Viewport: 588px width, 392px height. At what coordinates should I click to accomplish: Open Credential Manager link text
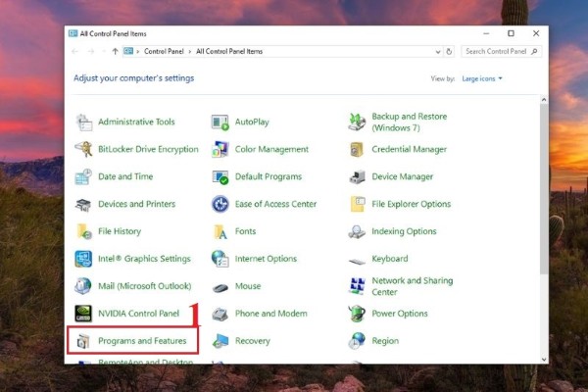pyautogui.click(x=409, y=149)
